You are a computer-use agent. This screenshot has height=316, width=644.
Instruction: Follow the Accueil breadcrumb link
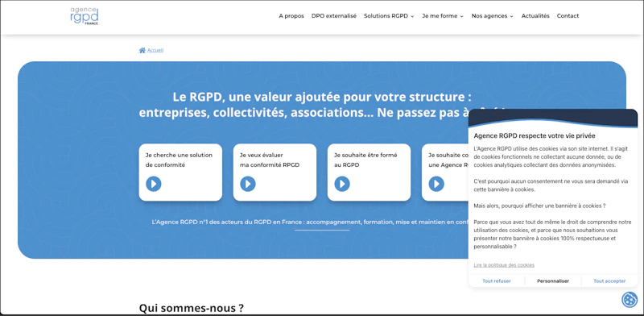[155, 50]
